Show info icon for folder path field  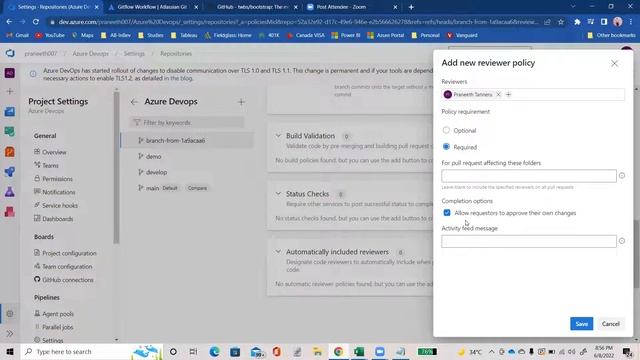[x=622, y=176]
